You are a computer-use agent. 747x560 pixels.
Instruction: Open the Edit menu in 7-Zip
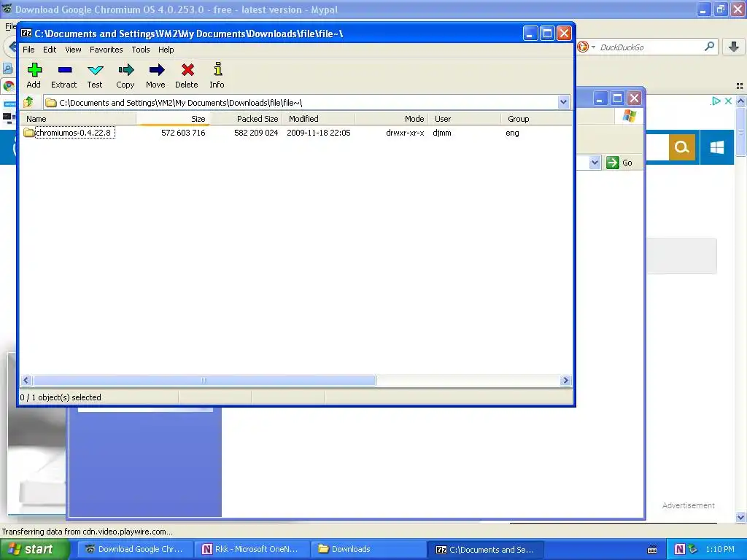[50, 50]
